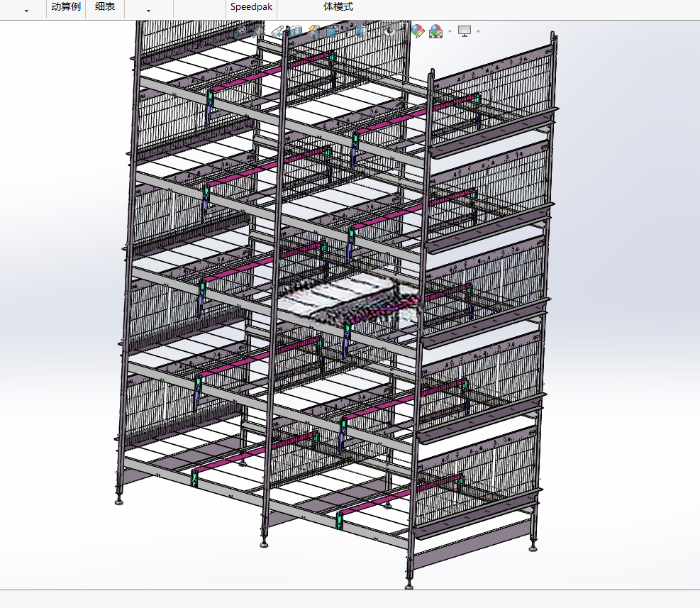
Task: Click the Edit Appearance color ball icon
Action: [418, 31]
